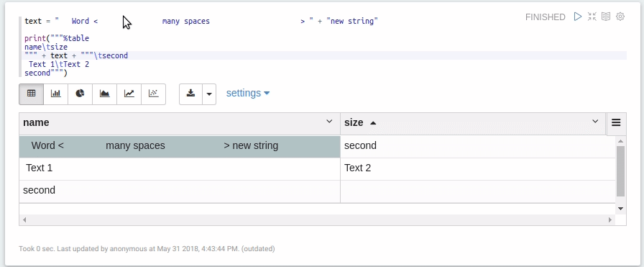644x267 pixels.
Task: Open name column menu chevron
Action: pos(329,122)
